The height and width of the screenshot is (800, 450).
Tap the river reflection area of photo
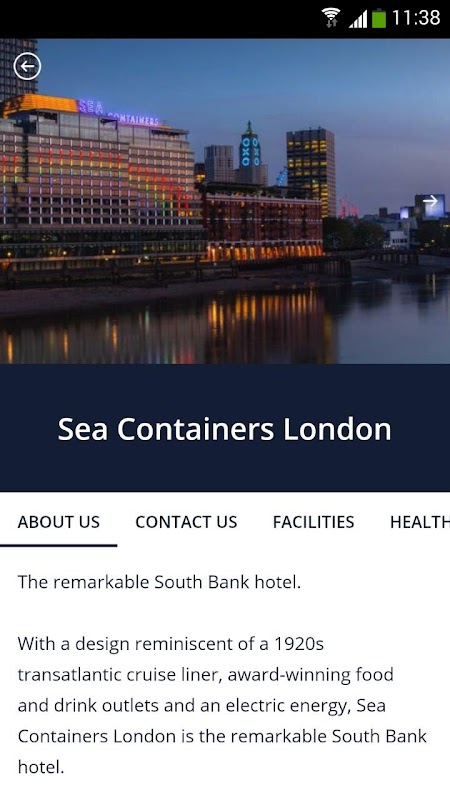pyautogui.click(x=224, y=327)
